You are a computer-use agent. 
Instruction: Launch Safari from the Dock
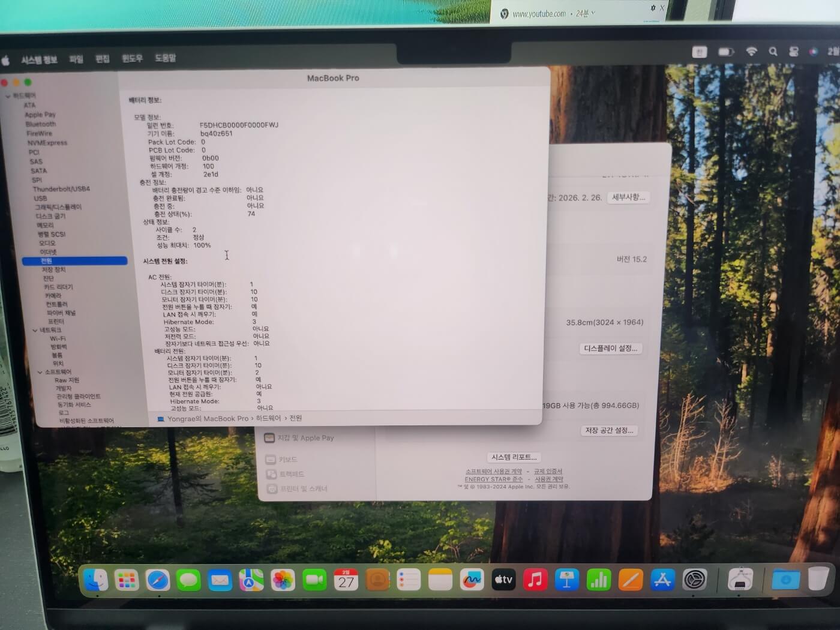coord(158,580)
